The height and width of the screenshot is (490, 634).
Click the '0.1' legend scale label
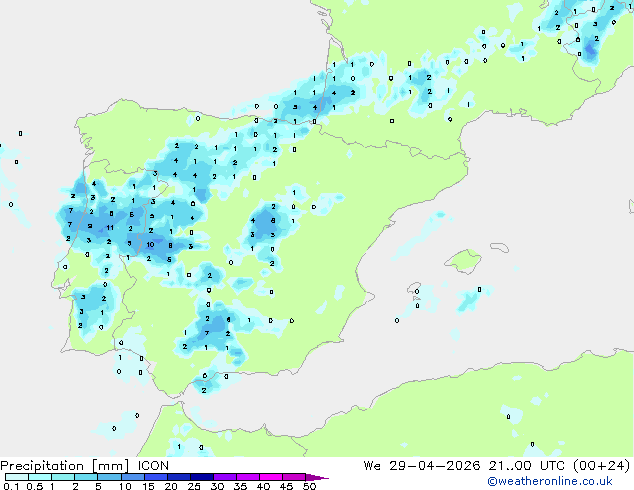tap(11, 486)
